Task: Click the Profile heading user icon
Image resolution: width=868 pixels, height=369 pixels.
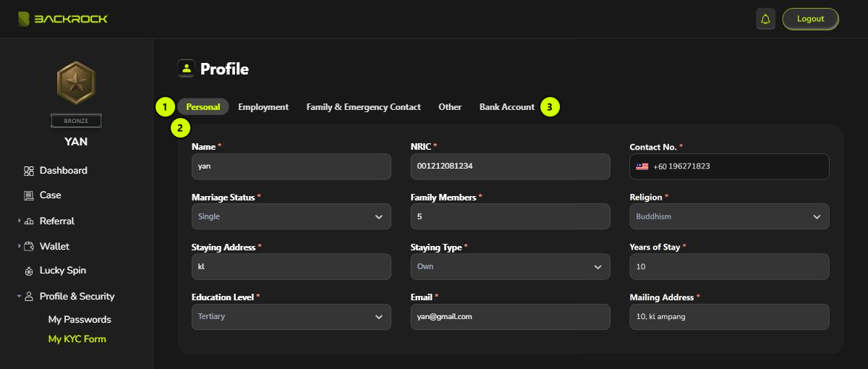Action: tap(187, 68)
